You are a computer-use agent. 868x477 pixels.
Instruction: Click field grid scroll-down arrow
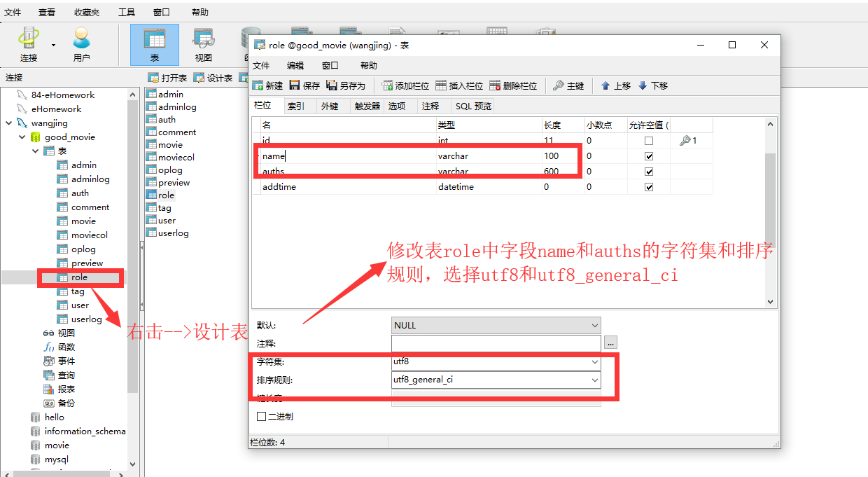771,302
